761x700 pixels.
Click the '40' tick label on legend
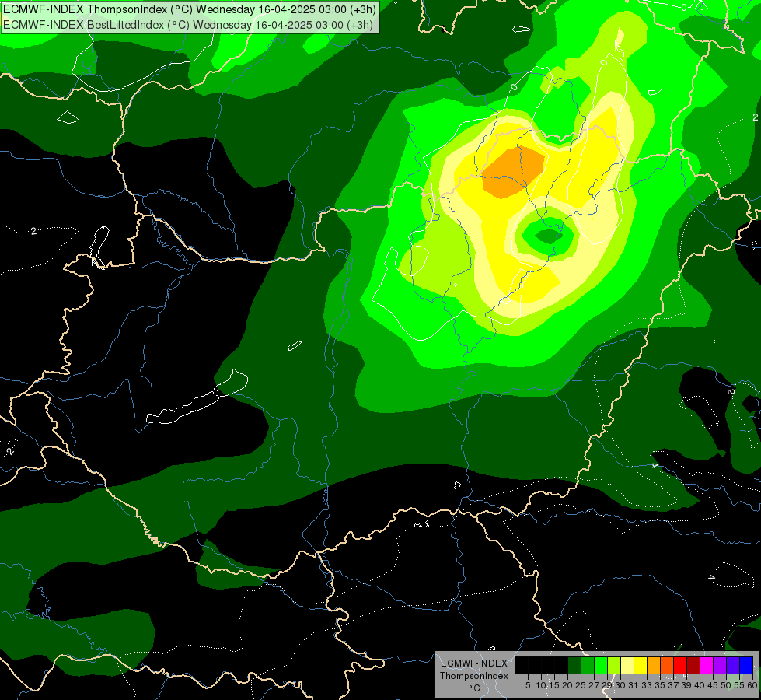click(700, 685)
